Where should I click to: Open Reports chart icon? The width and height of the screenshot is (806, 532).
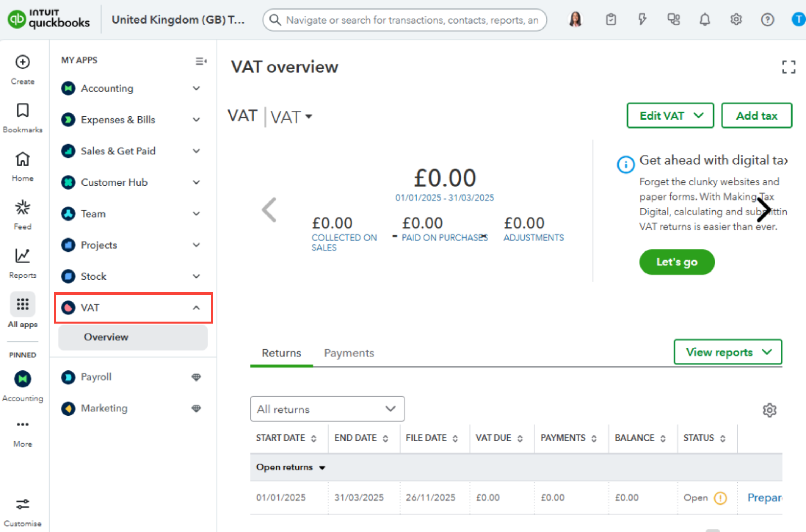coord(22,256)
